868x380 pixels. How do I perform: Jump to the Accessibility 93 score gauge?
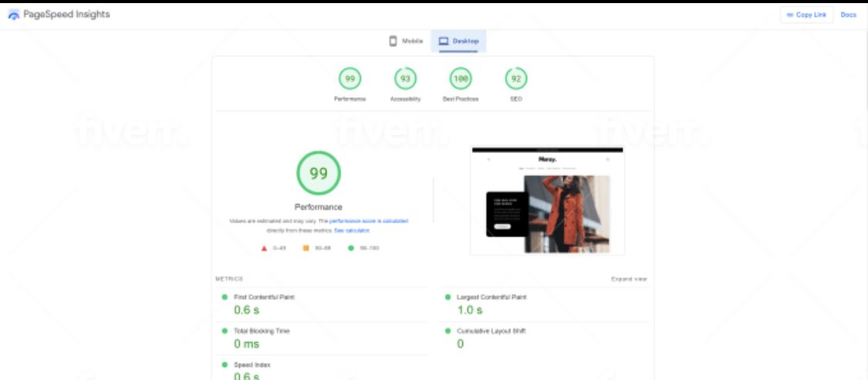coord(405,80)
